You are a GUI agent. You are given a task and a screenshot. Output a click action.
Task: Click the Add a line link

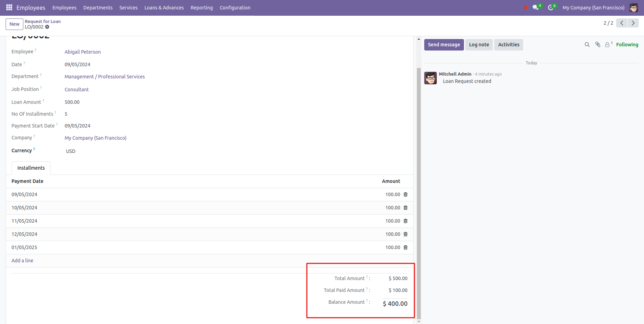22,261
